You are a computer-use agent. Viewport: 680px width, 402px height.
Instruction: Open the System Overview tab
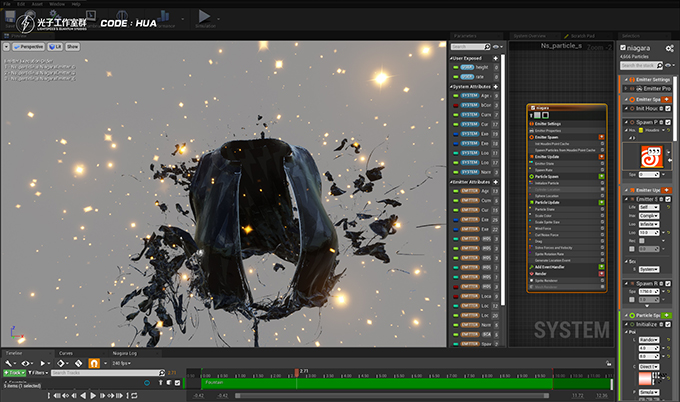(530, 36)
